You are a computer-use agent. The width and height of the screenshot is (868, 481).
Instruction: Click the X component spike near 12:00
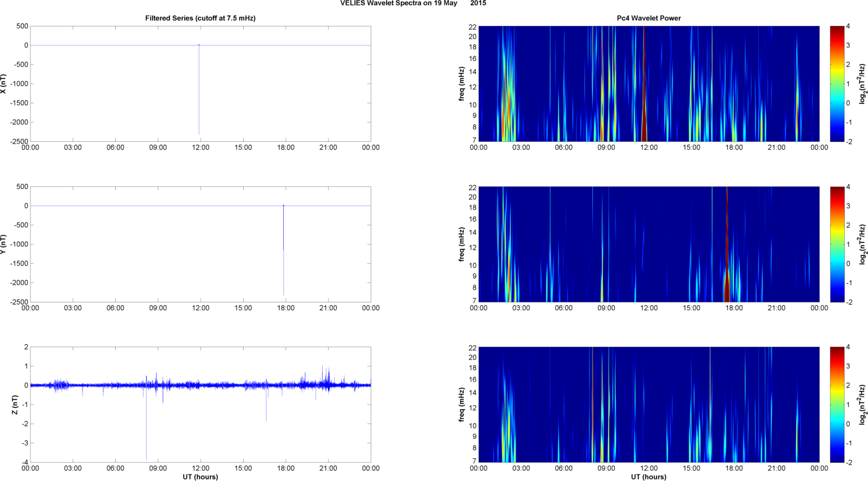coord(199,90)
